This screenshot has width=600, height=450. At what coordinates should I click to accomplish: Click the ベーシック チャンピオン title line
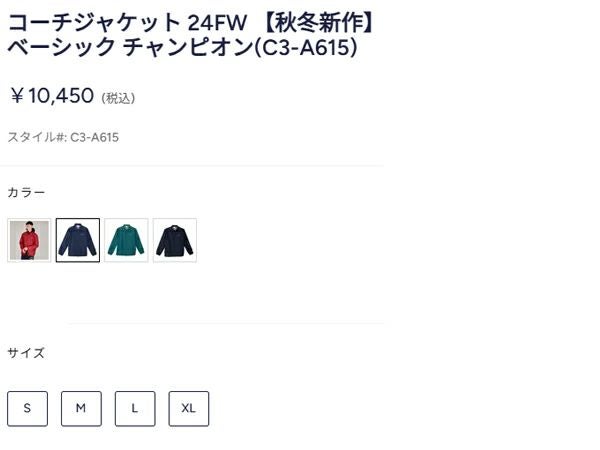130,47
